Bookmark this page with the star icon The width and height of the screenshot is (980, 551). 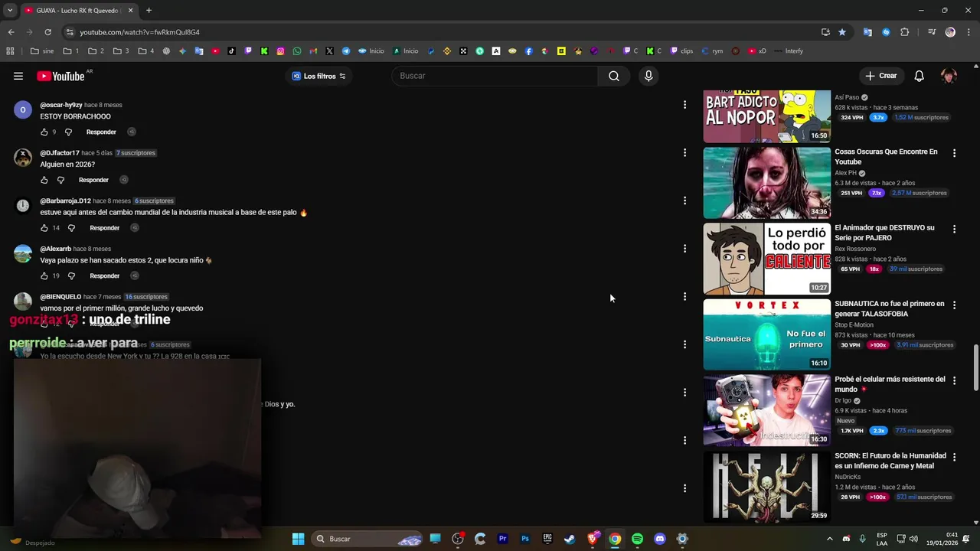coord(842,32)
